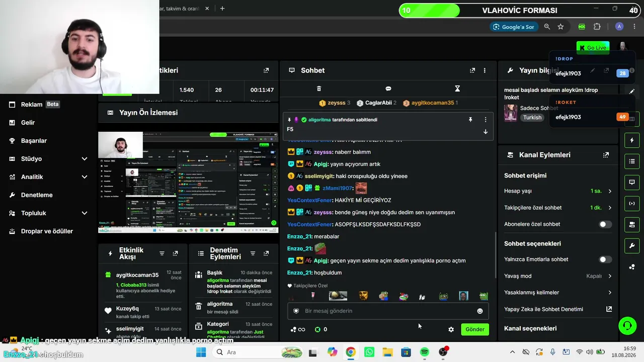Open the Sohbet panel three-dot menu
The width and height of the screenshot is (644, 362).
coord(485,70)
